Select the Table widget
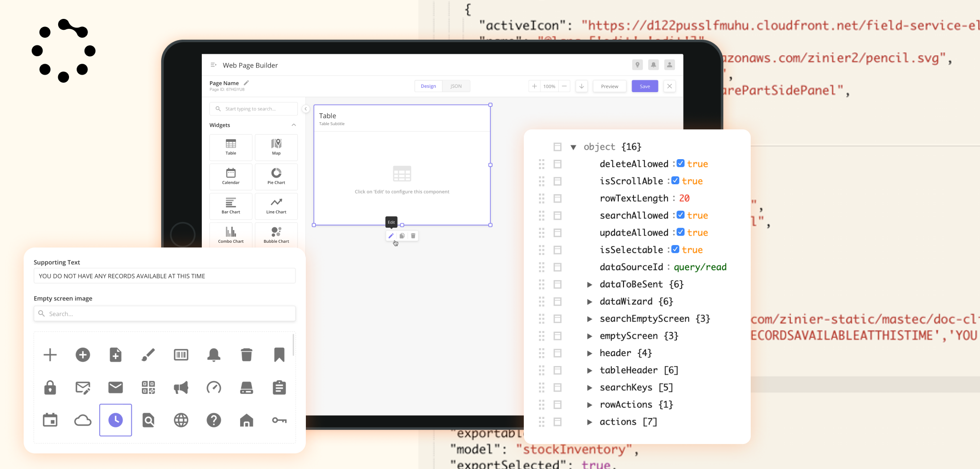The image size is (980, 469). tap(230, 147)
